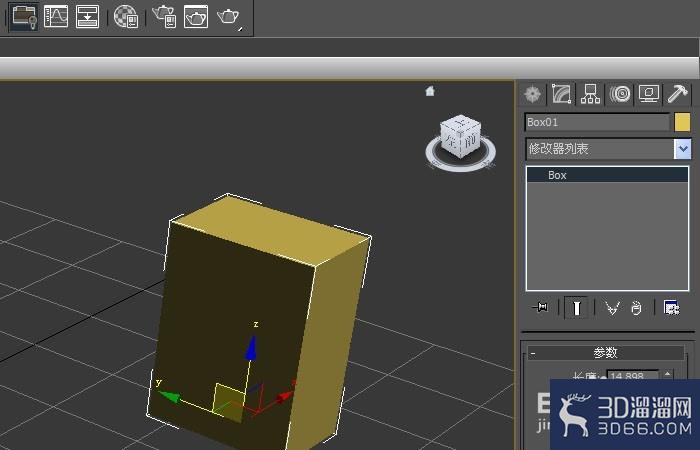
Task: Click the Box01 object name field
Action: pyautogui.click(x=597, y=122)
